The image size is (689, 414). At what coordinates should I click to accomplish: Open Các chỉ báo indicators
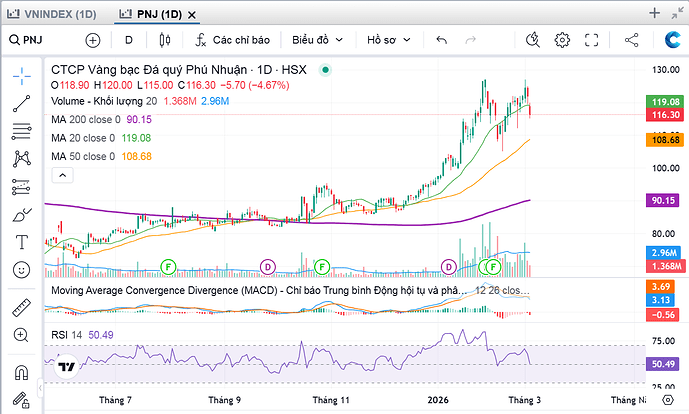(x=232, y=40)
